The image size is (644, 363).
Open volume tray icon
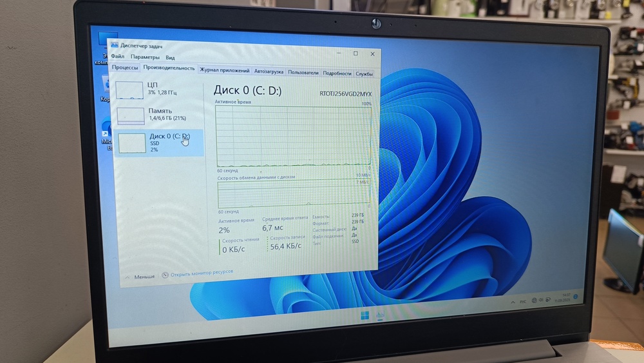click(x=541, y=300)
